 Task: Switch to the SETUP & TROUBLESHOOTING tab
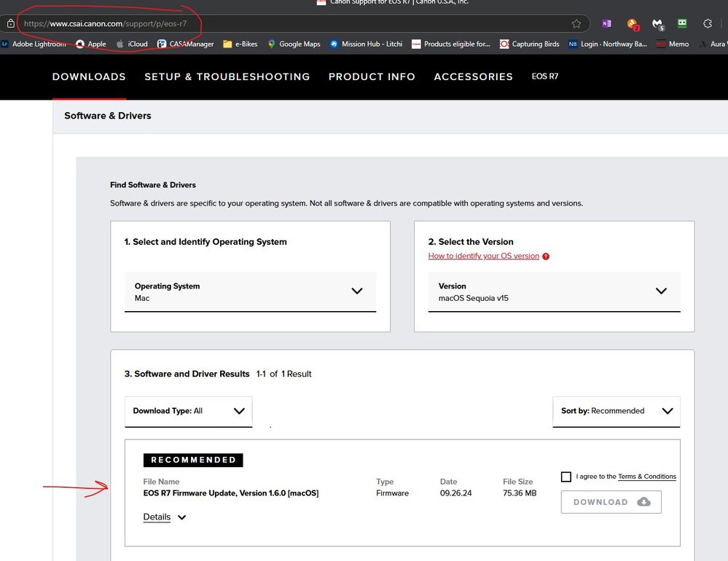click(x=227, y=76)
